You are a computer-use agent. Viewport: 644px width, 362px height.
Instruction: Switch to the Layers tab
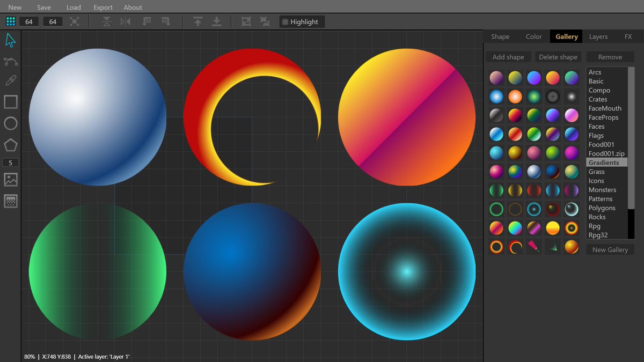tap(598, 36)
